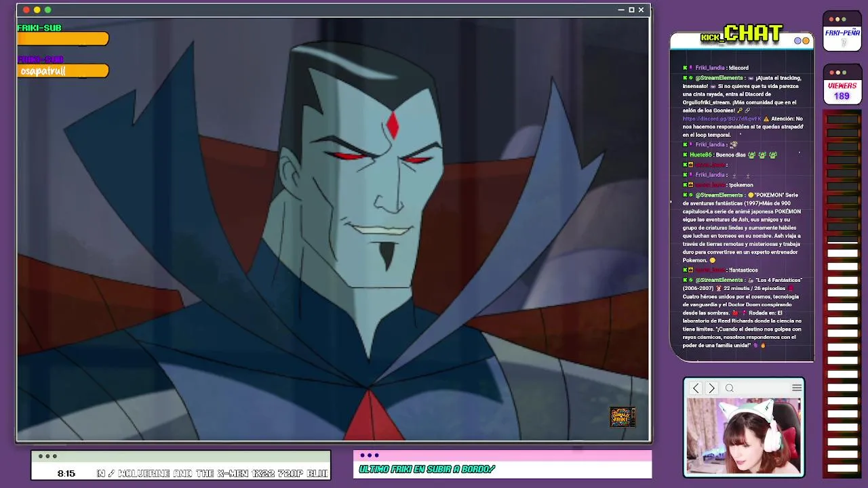Click the FRIKI-SUB label at top left
The image size is (868, 488).
(39, 28)
